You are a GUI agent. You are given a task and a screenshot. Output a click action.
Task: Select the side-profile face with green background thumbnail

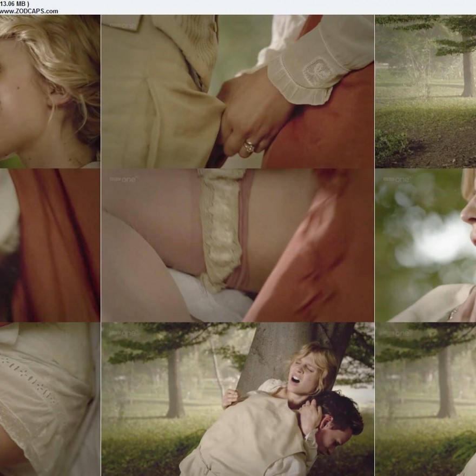pyautogui.click(x=425, y=245)
